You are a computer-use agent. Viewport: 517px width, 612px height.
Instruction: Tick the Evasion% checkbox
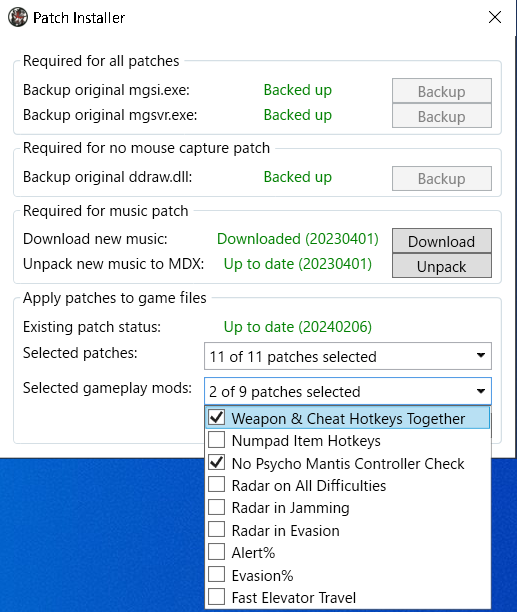coord(217,575)
